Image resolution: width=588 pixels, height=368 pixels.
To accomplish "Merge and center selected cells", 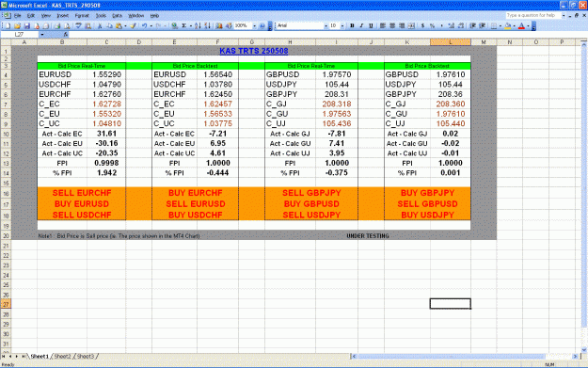I will click(411, 26).
